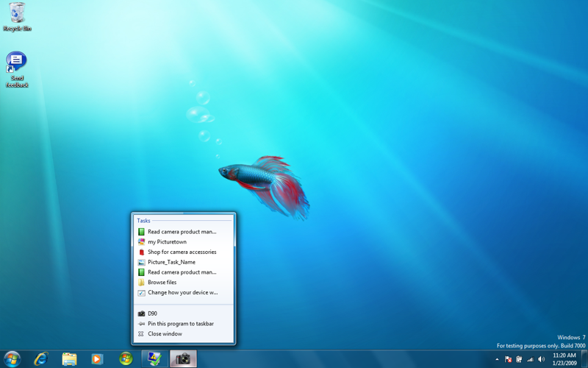Launch Windows Media Player from taskbar
Image resolution: width=588 pixels, height=368 pixels.
pos(97,359)
